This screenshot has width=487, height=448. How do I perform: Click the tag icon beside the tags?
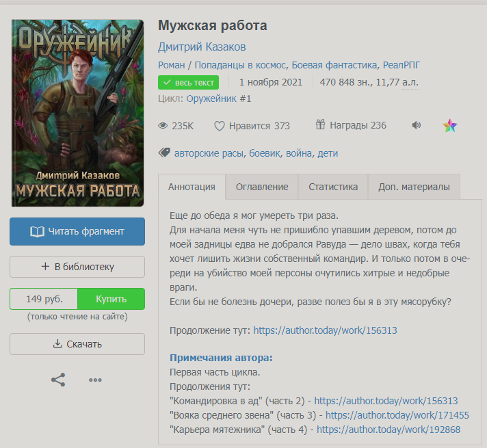pos(164,153)
